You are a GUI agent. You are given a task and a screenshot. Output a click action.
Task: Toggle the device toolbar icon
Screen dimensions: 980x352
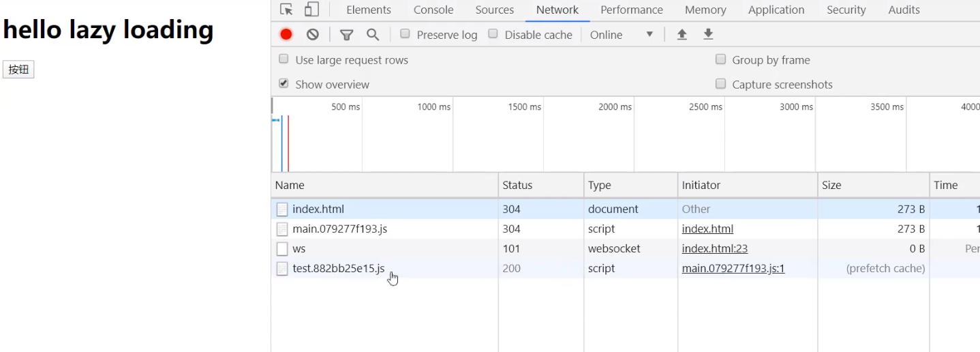(311, 10)
